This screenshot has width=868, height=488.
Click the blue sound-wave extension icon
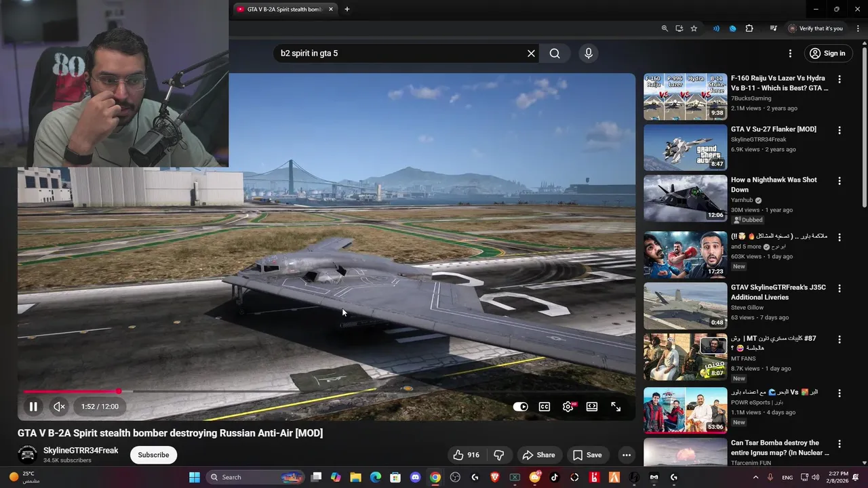tap(716, 28)
